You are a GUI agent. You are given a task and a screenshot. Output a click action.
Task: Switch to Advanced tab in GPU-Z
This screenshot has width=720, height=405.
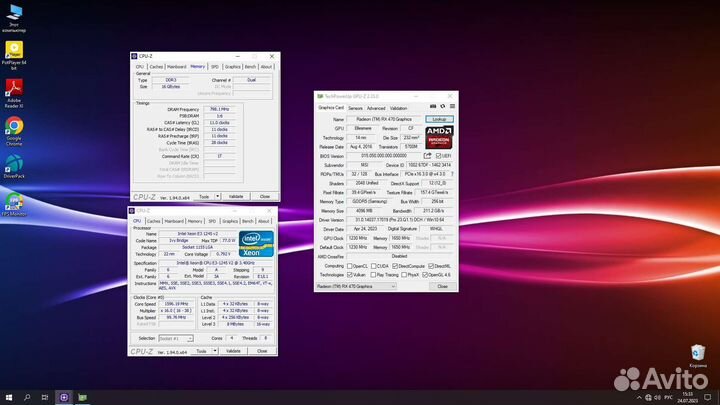point(376,108)
